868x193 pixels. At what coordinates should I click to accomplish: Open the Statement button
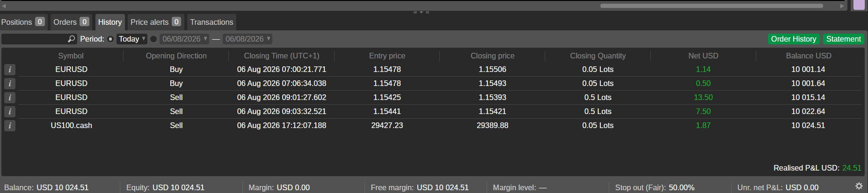tap(843, 39)
